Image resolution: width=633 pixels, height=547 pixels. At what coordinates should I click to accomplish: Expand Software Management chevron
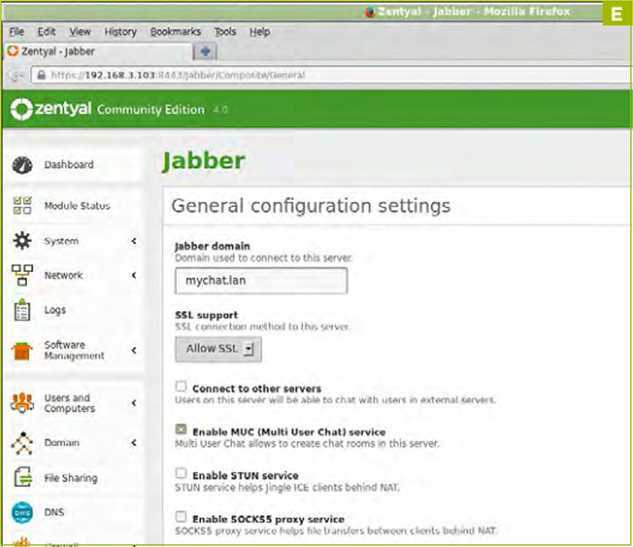pyautogui.click(x=134, y=350)
